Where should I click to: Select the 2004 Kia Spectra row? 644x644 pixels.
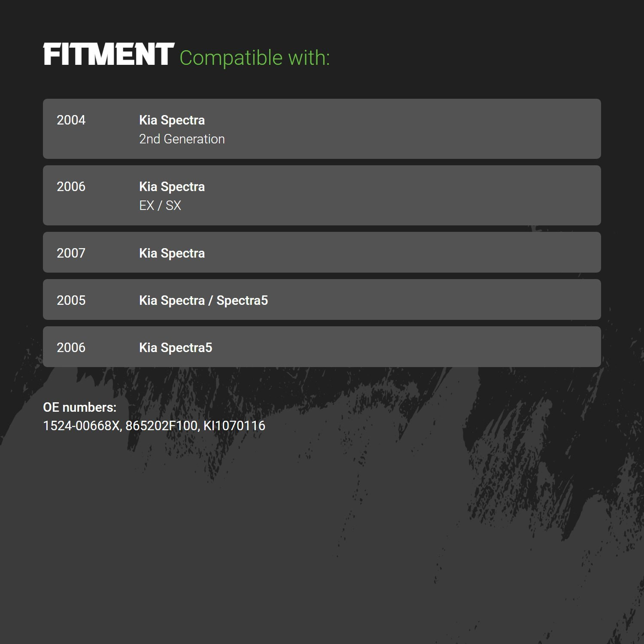pos(322,129)
